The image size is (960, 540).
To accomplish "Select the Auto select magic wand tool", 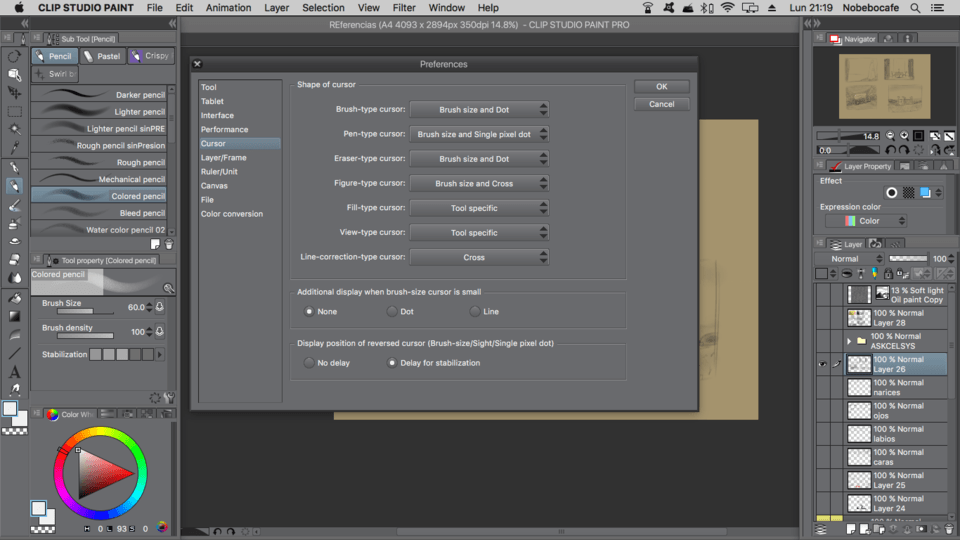I will click(x=14, y=129).
